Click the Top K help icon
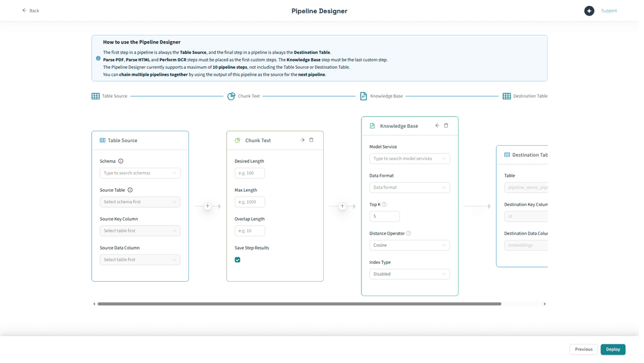 [x=384, y=204]
